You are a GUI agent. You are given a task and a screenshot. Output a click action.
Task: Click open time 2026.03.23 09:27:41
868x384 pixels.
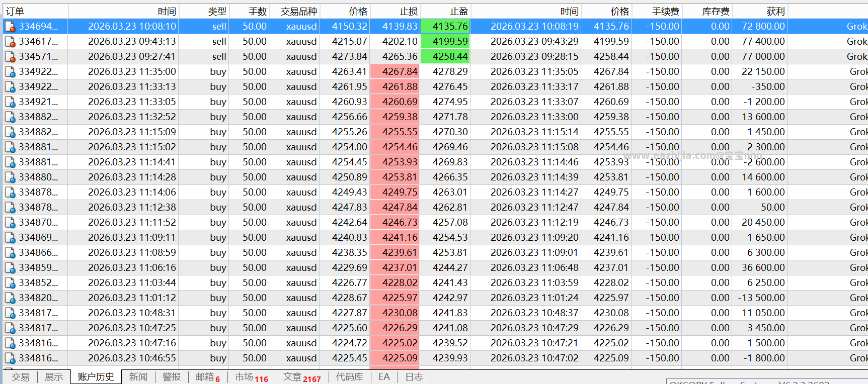[x=132, y=56]
